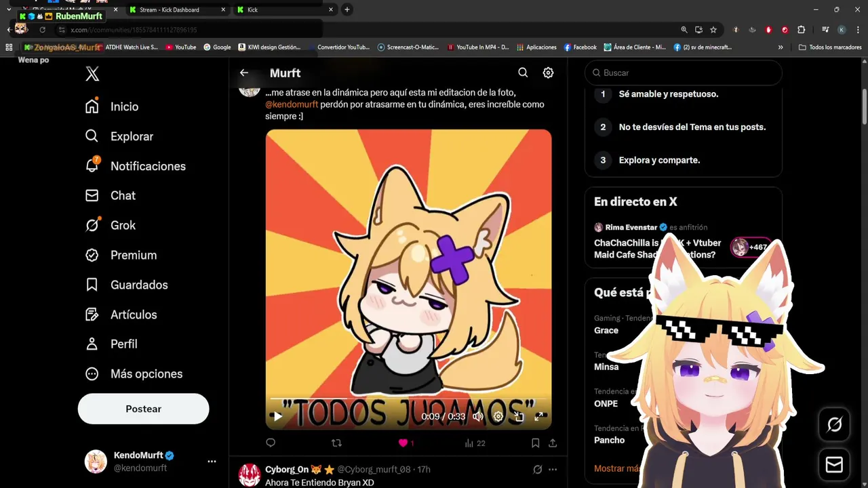This screenshot has width=868, height=488.
Task: Click Grok icon on Cyborg_On post
Action: [537, 469]
